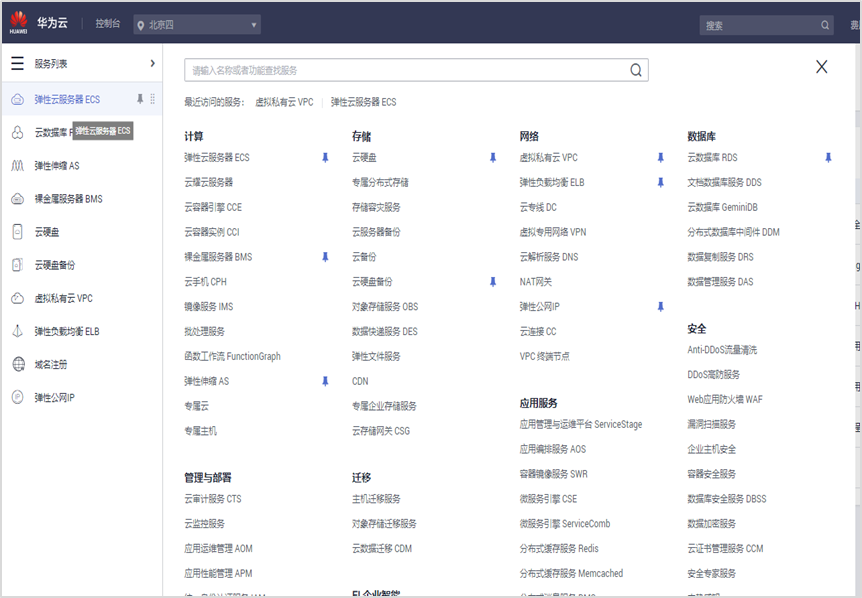The width and height of the screenshot is (862, 598).
Task: Open 云审计服务 CTS service
Action: point(212,499)
